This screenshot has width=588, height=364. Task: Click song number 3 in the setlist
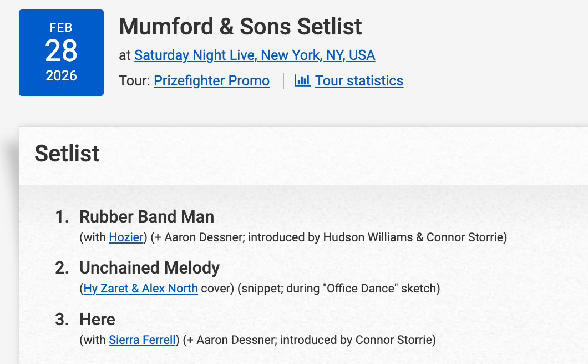click(62, 319)
